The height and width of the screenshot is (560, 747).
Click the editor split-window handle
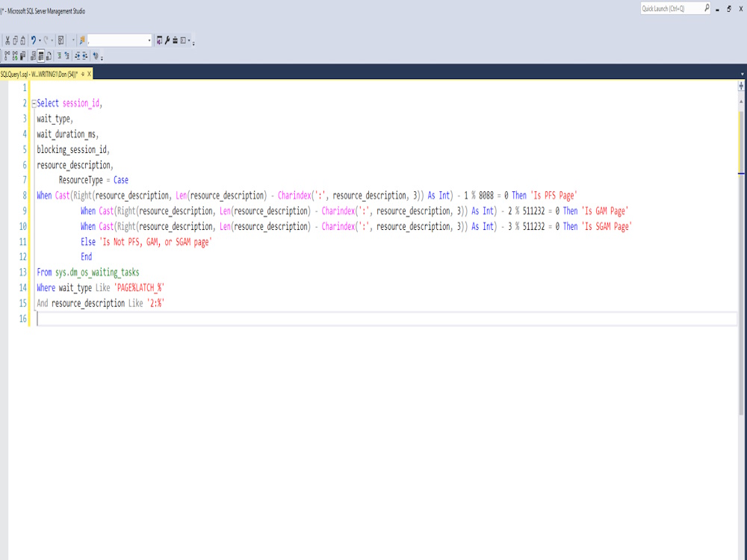click(x=741, y=86)
